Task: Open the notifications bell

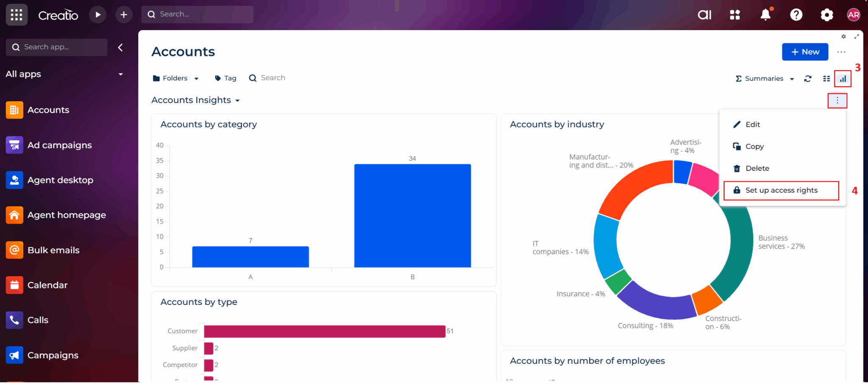Action: tap(765, 14)
